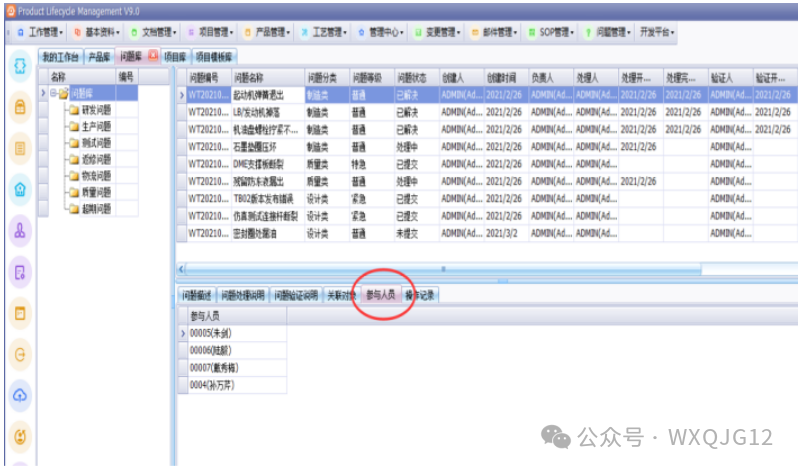Open the 问题处理说明 detail tab

coord(243,295)
